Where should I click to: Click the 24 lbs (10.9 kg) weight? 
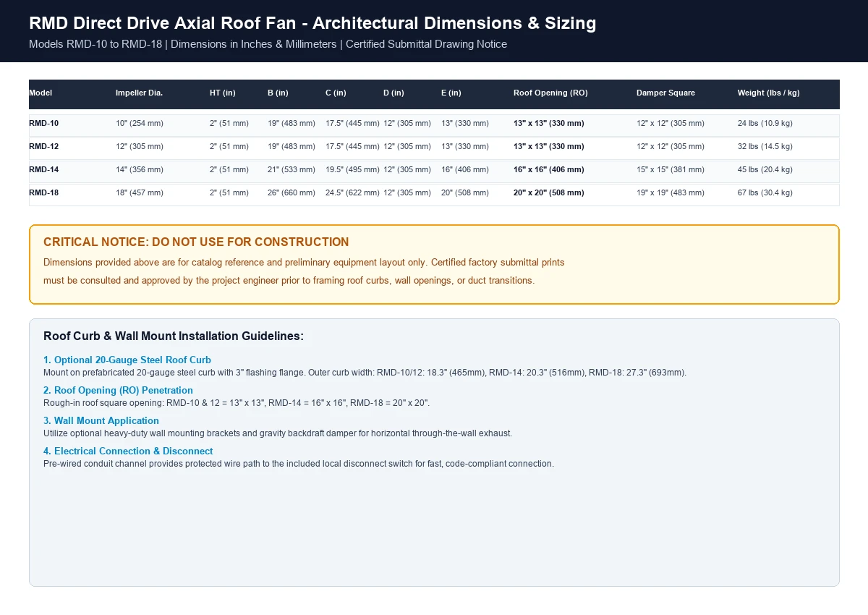[765, 124]
